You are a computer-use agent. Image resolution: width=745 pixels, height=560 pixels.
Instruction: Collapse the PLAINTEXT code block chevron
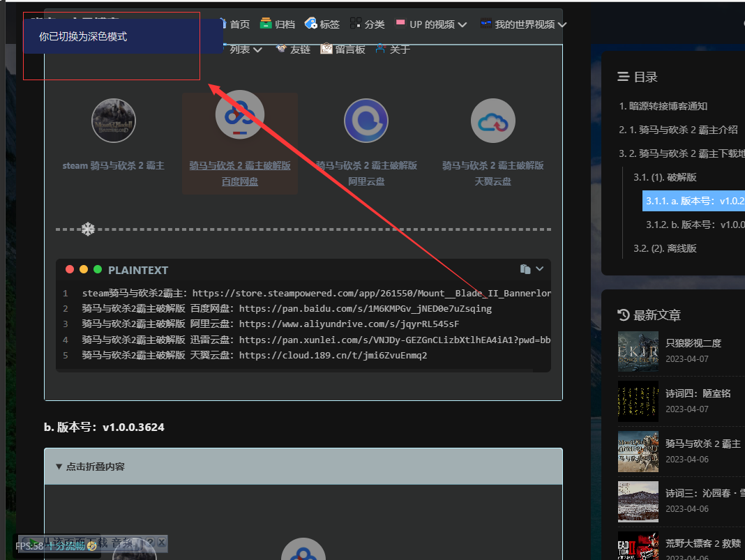(x=539, y=269)
